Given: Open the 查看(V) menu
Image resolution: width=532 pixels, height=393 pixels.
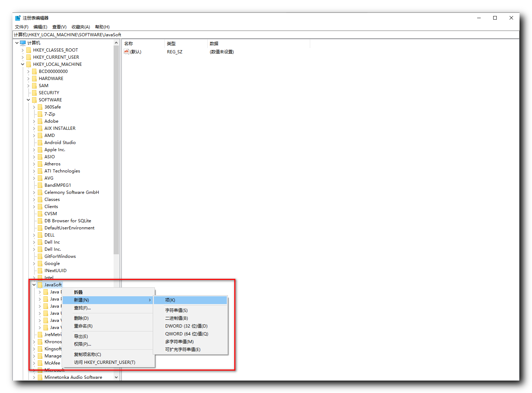Looking at the screenshot, I should [59, 27].
